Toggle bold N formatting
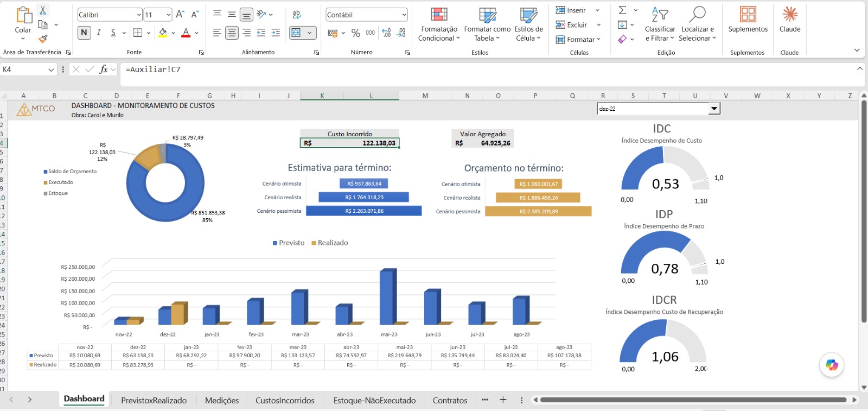Screen dimensions: 868x411 click(84, 33)
